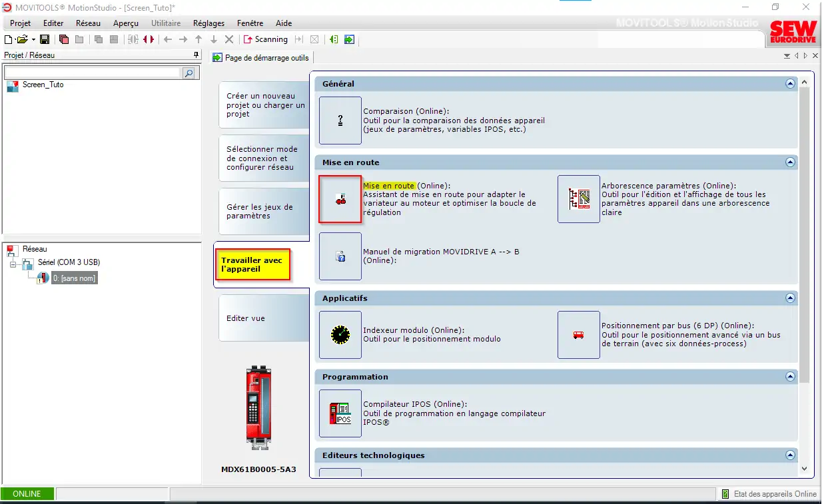Click the 'Manuel de migration MOVIDRIVE A --> B' text
The image size is (822, 504).
[x=441, y=252]
